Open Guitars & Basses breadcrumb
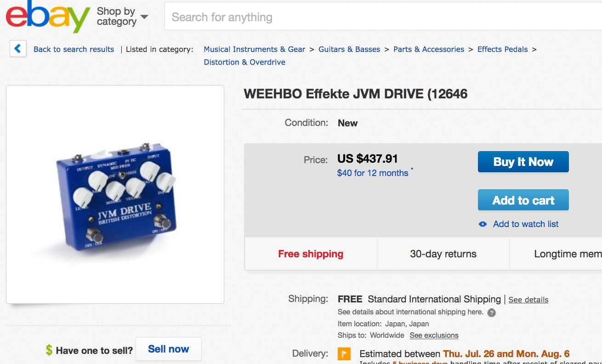The height and width of the screenshot is (364, 602). [349, 49]
